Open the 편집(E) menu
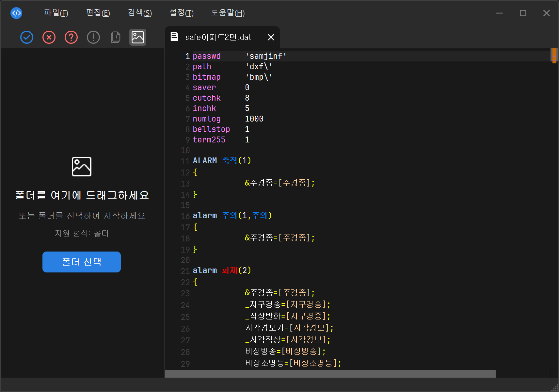Viewport: 559px width, 392px height. point(98,13)
